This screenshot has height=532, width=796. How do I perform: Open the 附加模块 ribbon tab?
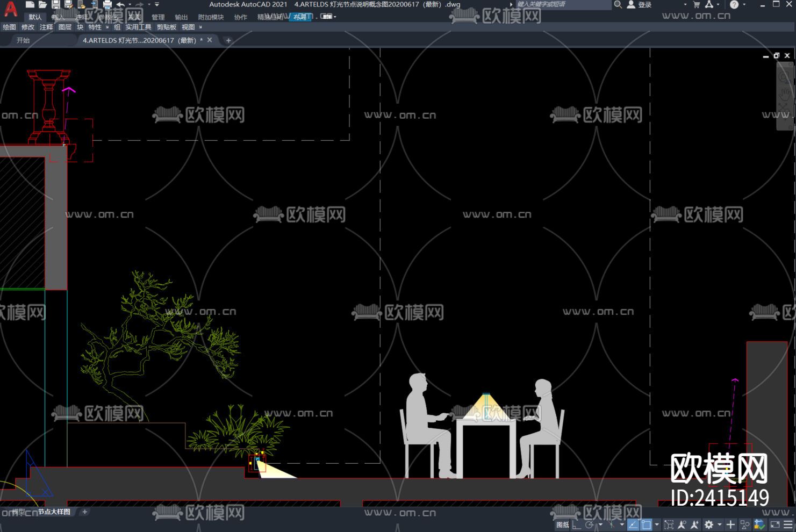pyautogui.click(x=211, y=17)
